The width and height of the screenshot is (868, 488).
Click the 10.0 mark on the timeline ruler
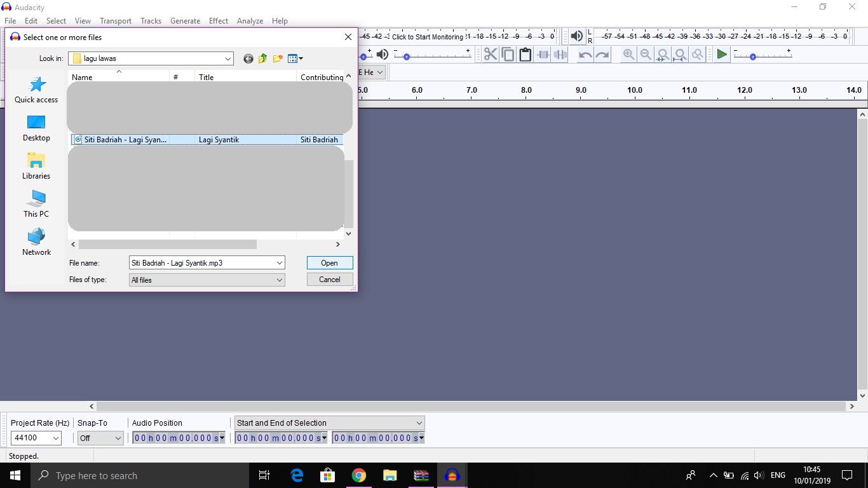click(635, 90)
